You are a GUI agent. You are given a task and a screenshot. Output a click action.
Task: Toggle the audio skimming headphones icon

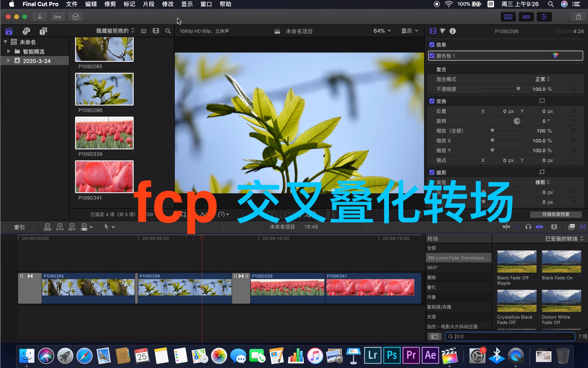tap(528, 227)
